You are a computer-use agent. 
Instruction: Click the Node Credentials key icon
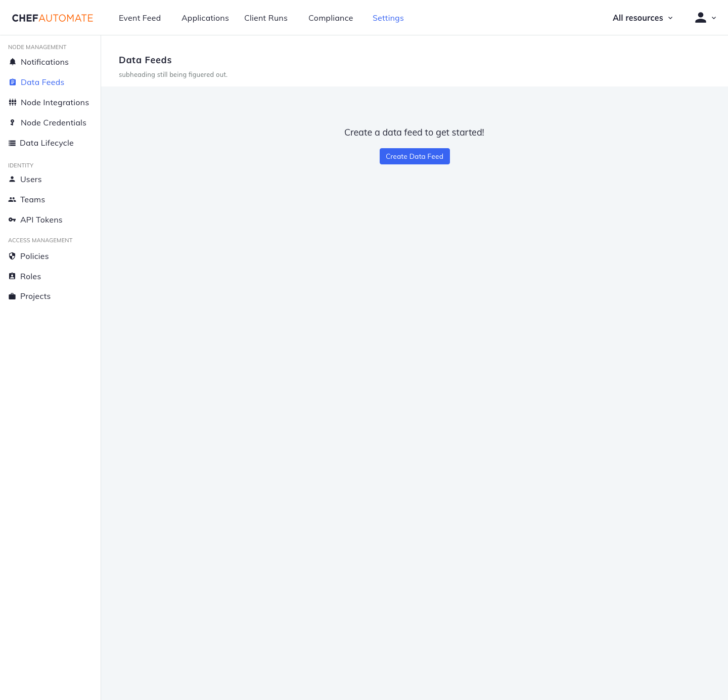(x=12, y=122)
